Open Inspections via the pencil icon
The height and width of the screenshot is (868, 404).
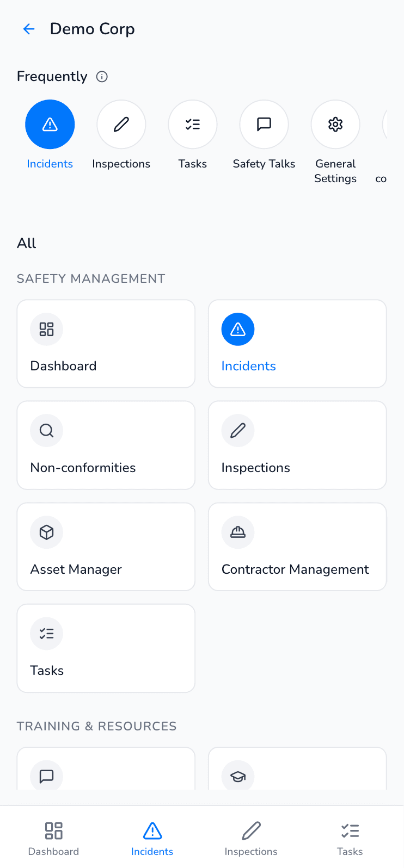[x=121, y=124]
